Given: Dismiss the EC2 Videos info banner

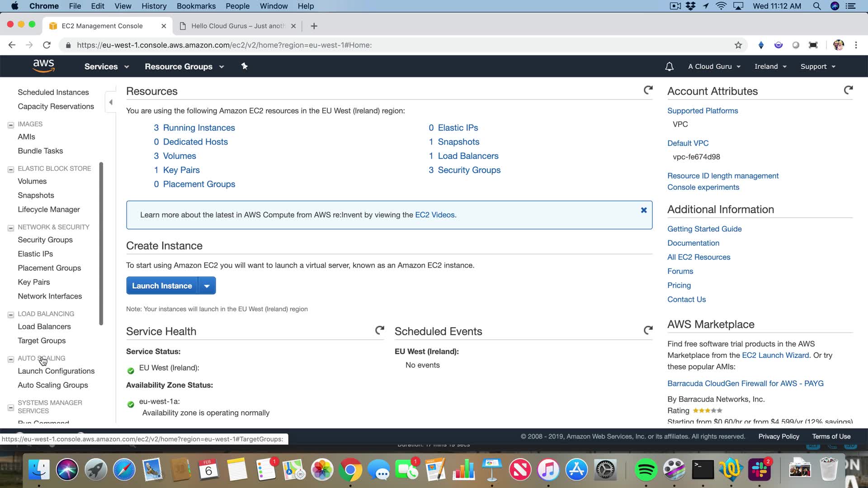Looking at the screenshot, I should [x=643, y=210].
